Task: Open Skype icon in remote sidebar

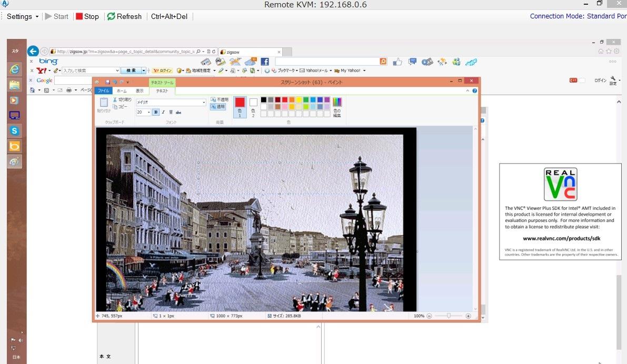Action: click(14, 130)
